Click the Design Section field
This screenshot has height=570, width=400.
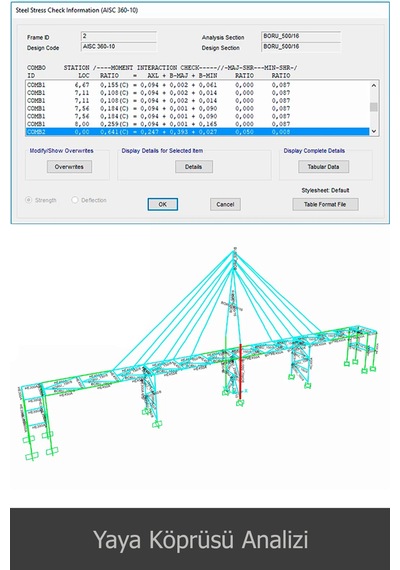point(301,47)
